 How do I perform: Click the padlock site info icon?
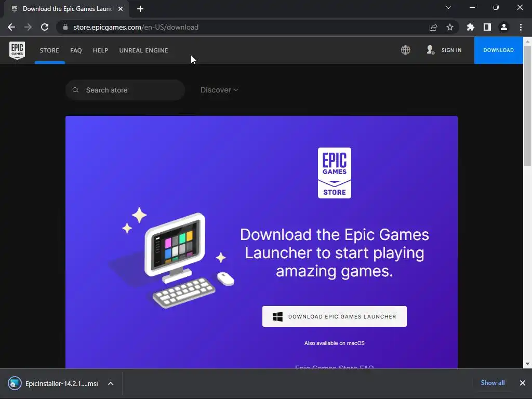pyautogui.click(x=65, y=27)
